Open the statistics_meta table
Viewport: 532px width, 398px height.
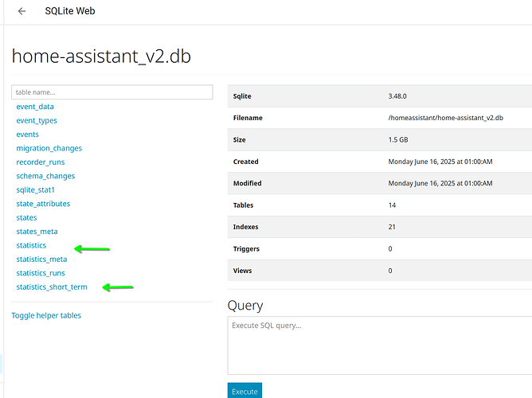[41, 259]
